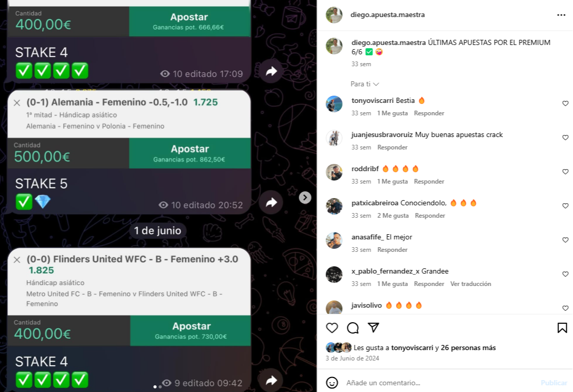The width and height of the screenshot is (573, 392).
Task: Close the Flinders United bet slip
Action: (x=17, y=260)
